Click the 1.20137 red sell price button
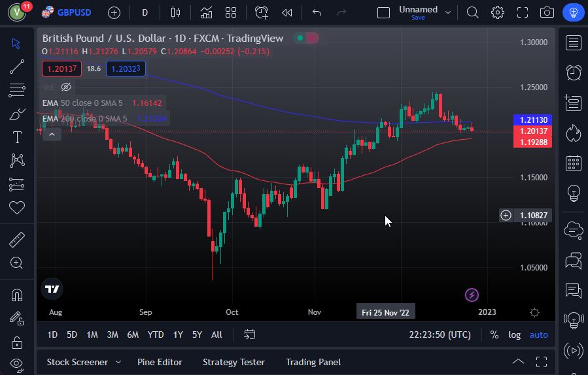Viewport: 588px width, 375px height. click(x=62, y=69)
